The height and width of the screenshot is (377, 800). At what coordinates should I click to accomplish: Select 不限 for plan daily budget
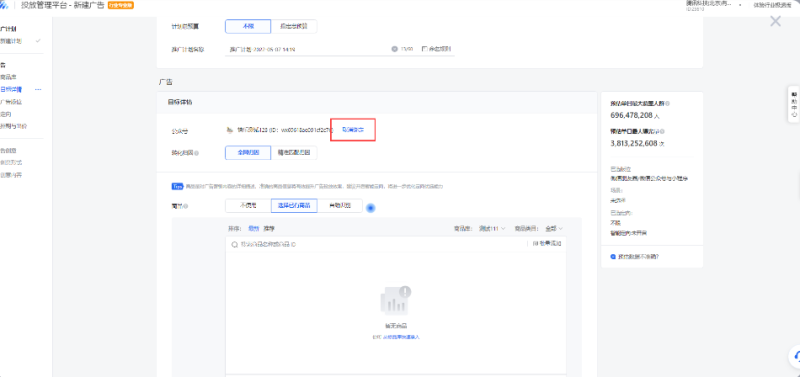coord(248,27)
